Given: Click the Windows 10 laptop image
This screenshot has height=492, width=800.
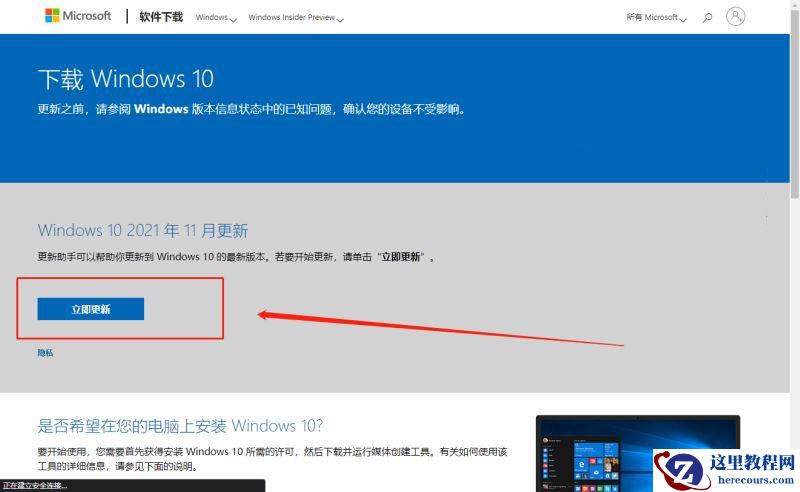Looking at the screenshot, I should point(638,453).
